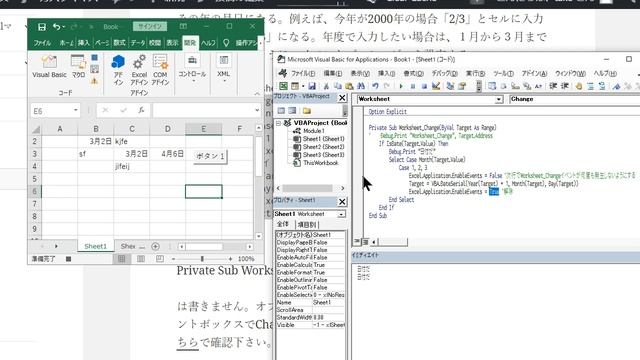Open COM アドイン ribbon icon
Screen dimensions: 640x360
[x=160, y=62]
